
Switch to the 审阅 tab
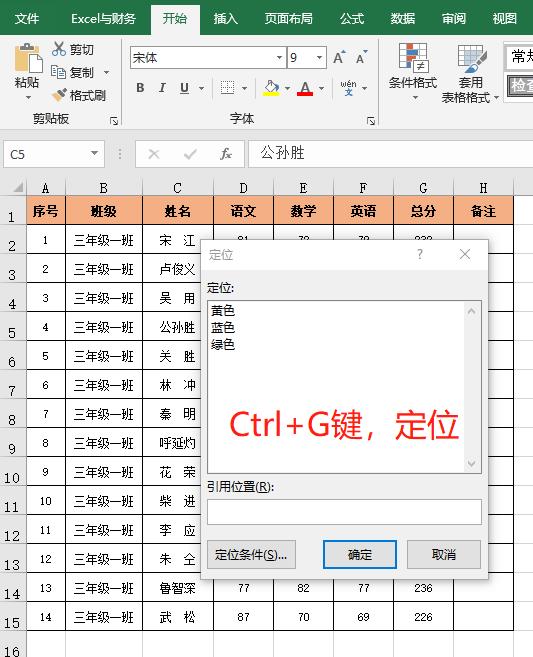pyautogui.click(x=454, y=18)
